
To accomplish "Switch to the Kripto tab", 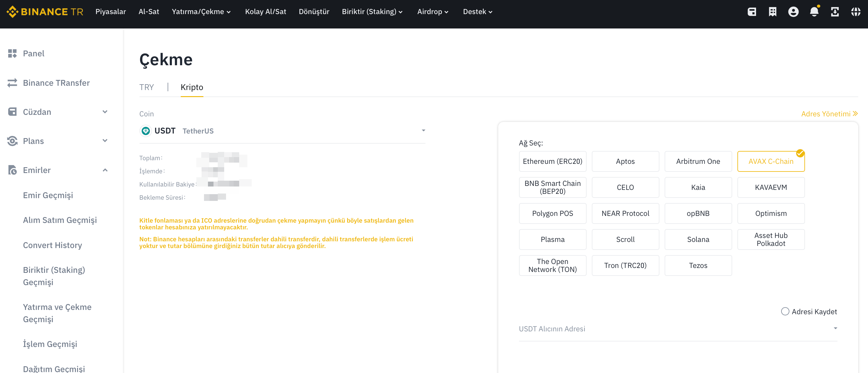I will pos(192,87).
